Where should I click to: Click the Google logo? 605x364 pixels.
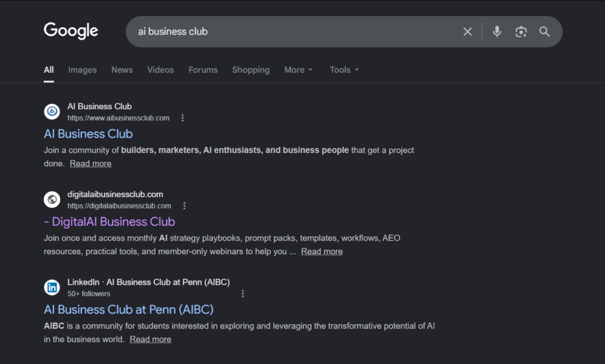click(x=71, y=31)
